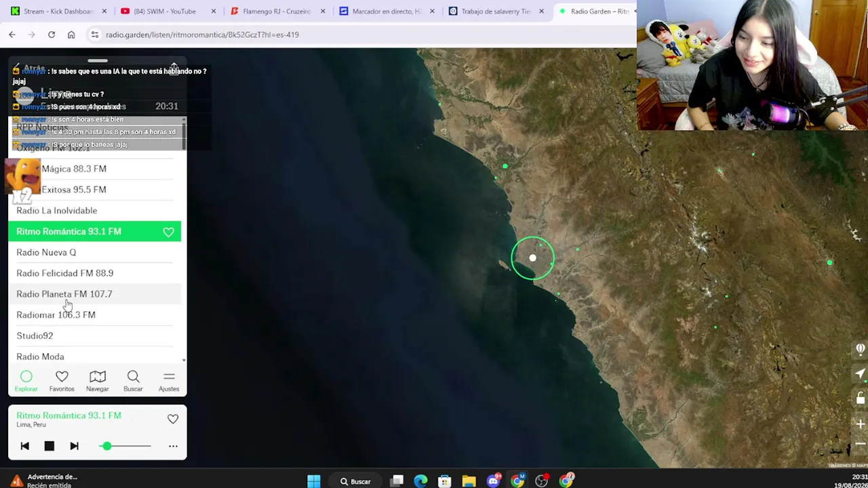Stop radio playback
Image resolution: width=868 pixels, height=488 pixels.
point(49,446)
